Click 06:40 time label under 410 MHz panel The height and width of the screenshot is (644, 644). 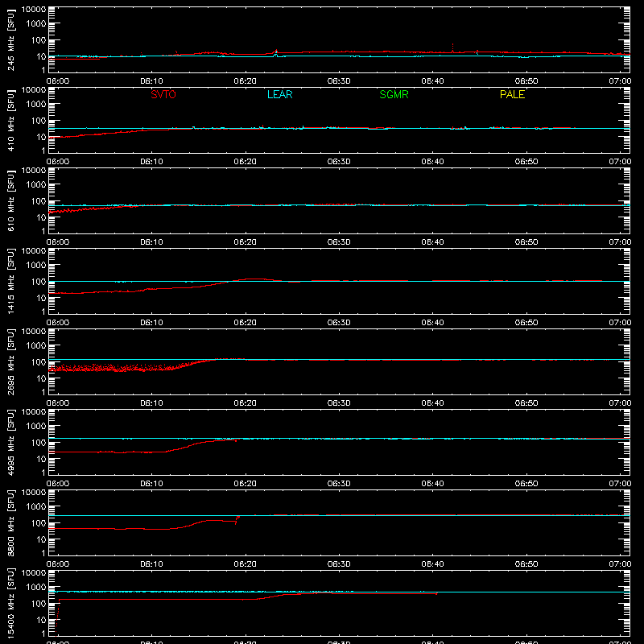[432, 162]
